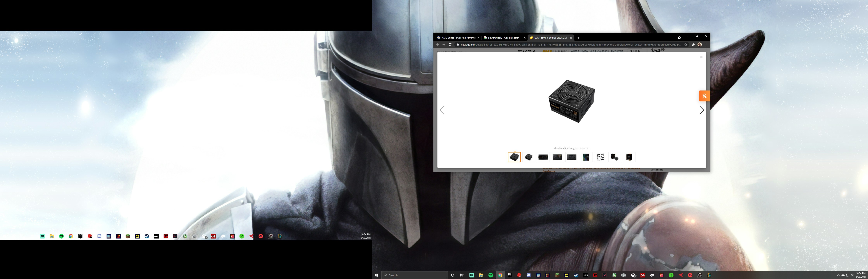Screen dimensions: 868x279
Task: Open Chrome three-dot menu
Action: pyautogui.click(x=706, y=45)
